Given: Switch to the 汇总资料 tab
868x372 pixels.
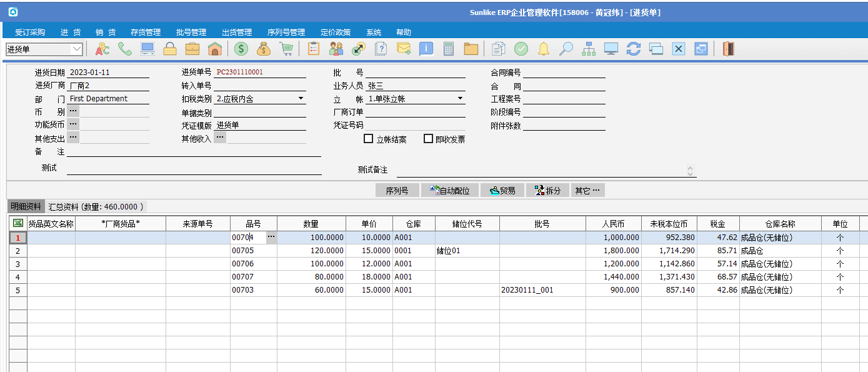Looking at the screenshot, I should point(96,206).
